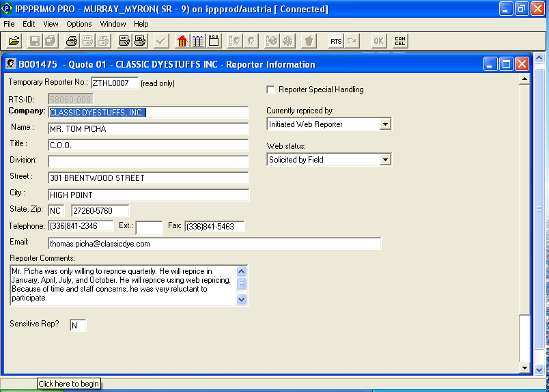Click the first printer icon in toolbar
The height and width of the screenshot is (392, 549).
(71, 41)
